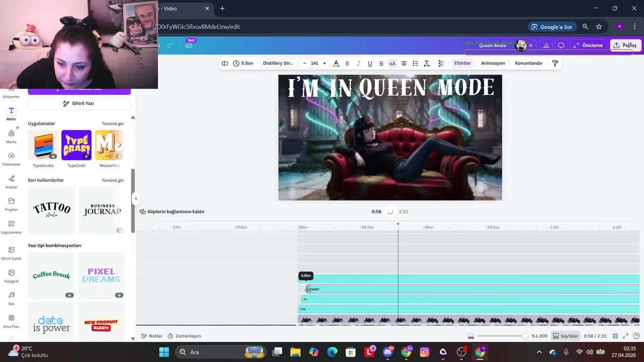Select the Coffee Break font combination
This screenshot has height=362, width=644.
pos(51,276)
